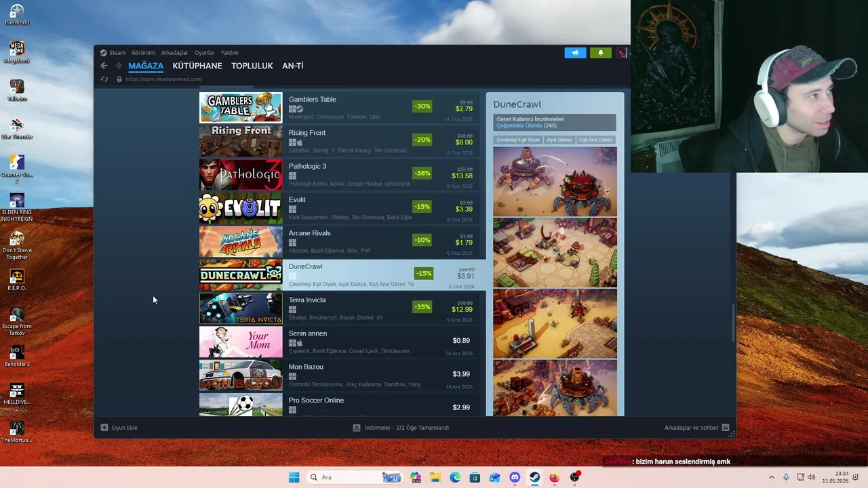Open the Windows Start menu
868x488 pixels.
[x=294, y=477]
